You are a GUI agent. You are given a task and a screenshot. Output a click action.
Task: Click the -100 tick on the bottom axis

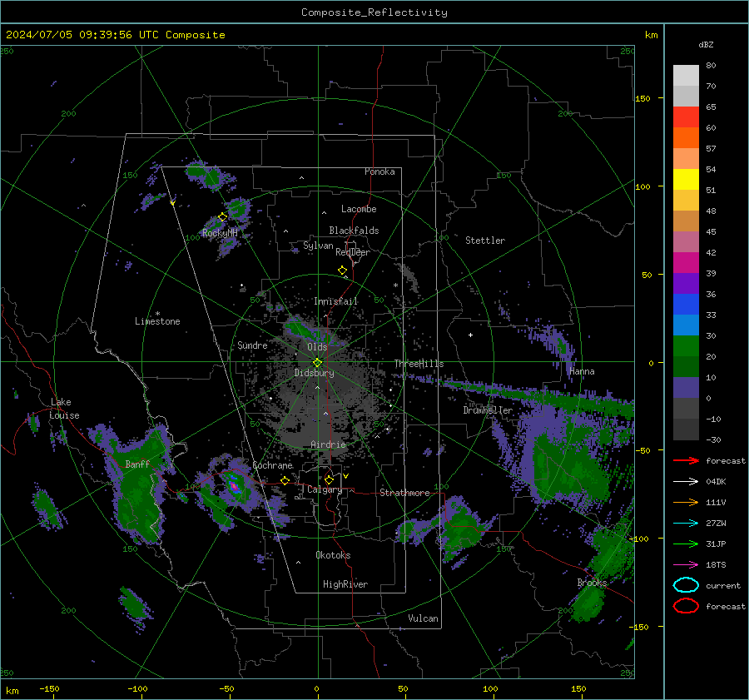[137, 689]
